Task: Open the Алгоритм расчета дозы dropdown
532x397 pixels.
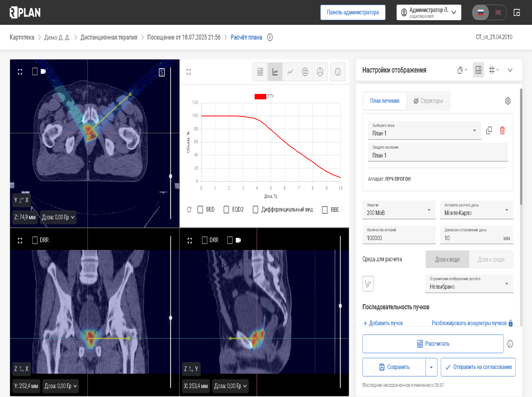Action: click(477, 210)
